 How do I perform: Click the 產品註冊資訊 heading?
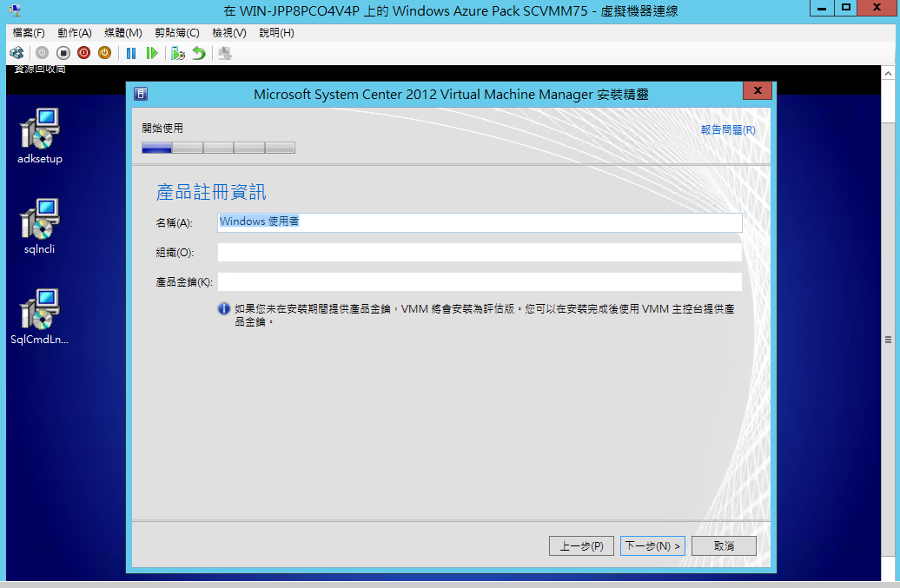[x=211, y=192]
